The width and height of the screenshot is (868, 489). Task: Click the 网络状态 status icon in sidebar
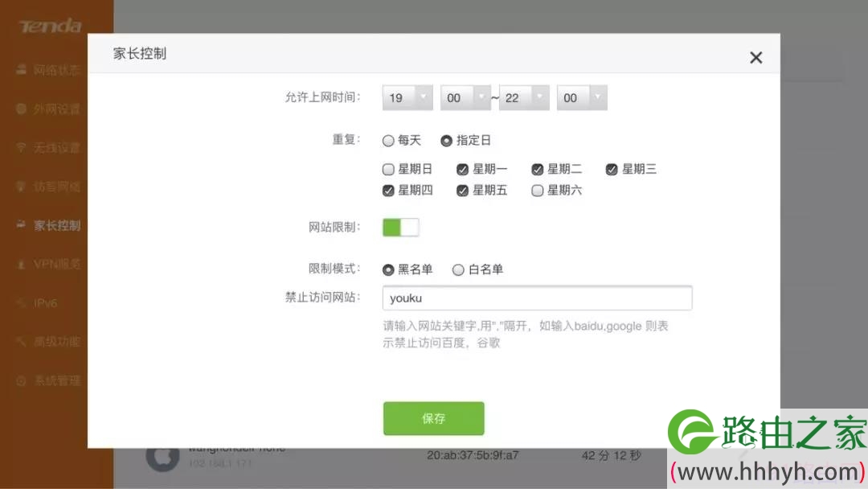pyautogui.click(x=22, y=70)
